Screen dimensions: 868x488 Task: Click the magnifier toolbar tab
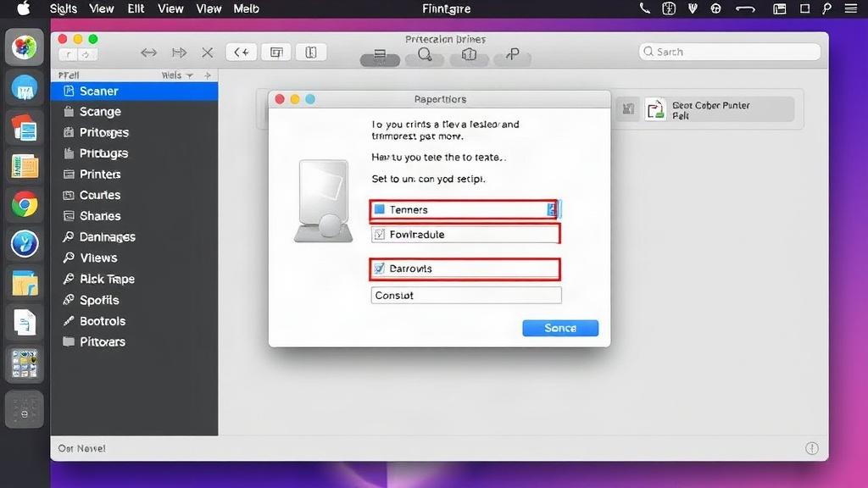point(425,56)
